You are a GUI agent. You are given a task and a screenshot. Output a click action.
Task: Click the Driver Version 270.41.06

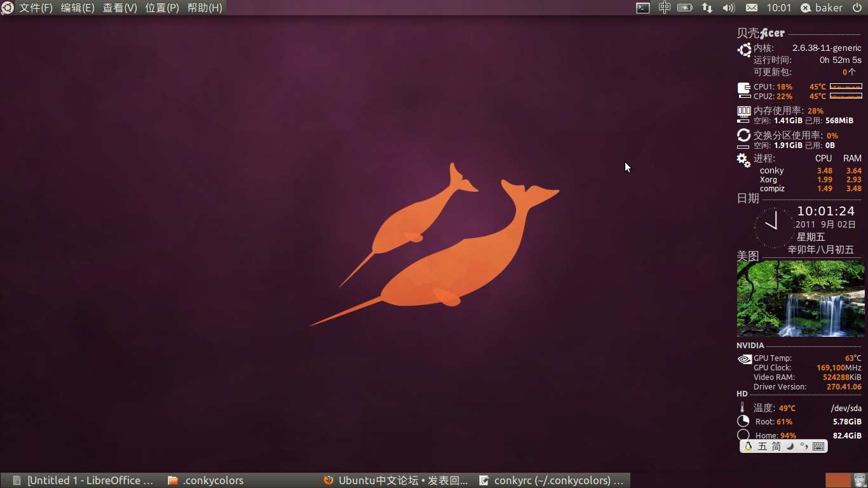click(844, 387)
